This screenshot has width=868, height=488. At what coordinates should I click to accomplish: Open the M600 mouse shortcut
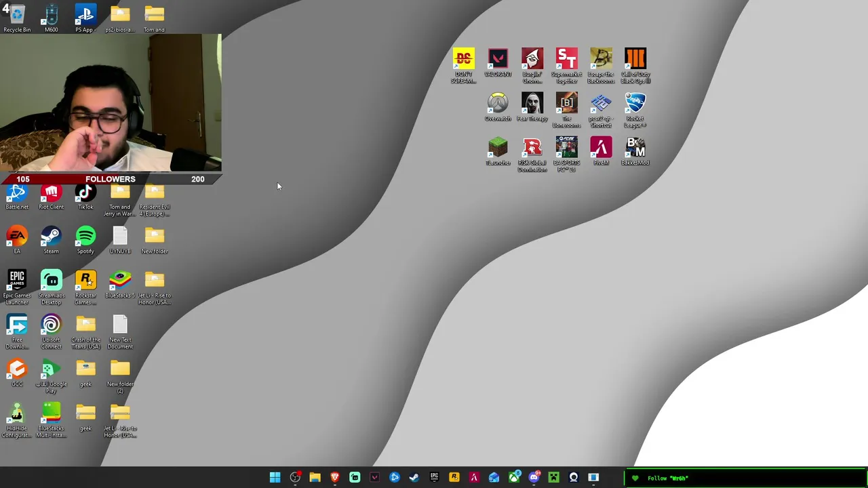point(51,18)
